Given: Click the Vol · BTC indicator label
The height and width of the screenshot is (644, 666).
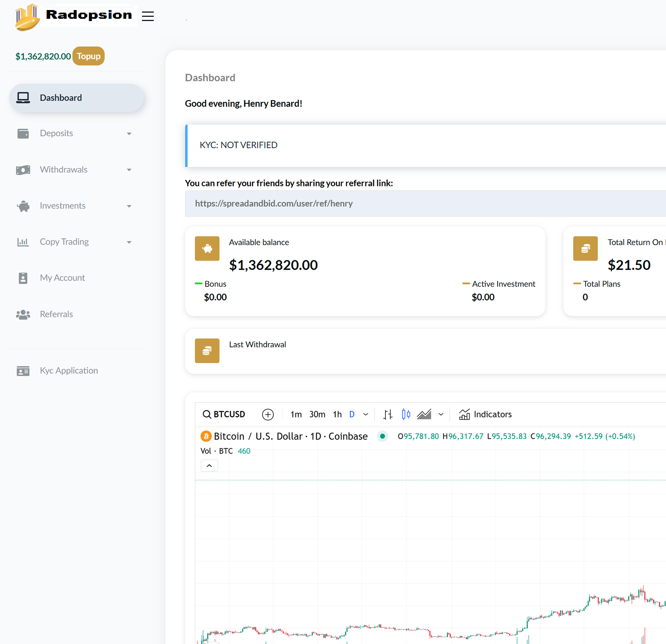Looking at the screenshot, I should click(217, 451).
